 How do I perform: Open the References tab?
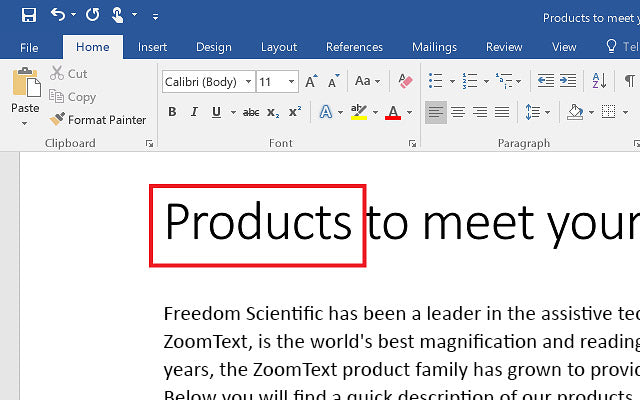tap(354, 47)
